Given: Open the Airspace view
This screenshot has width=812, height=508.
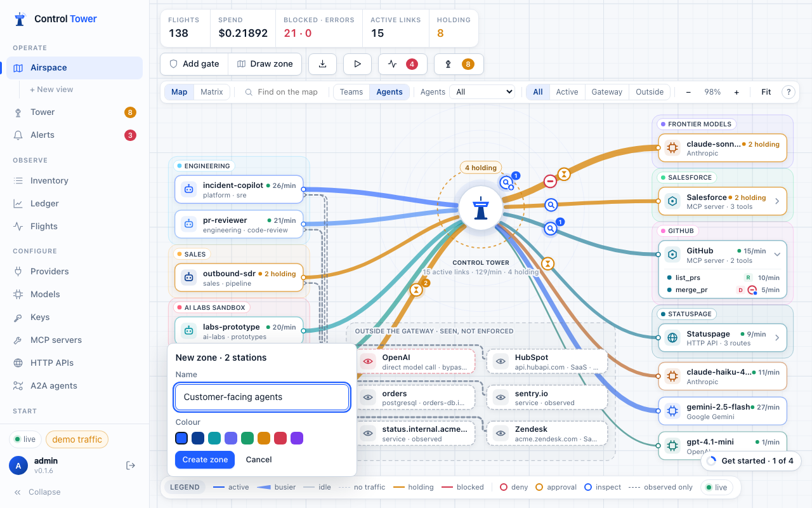Looking at the screenshot, I should tap(74, 68).
